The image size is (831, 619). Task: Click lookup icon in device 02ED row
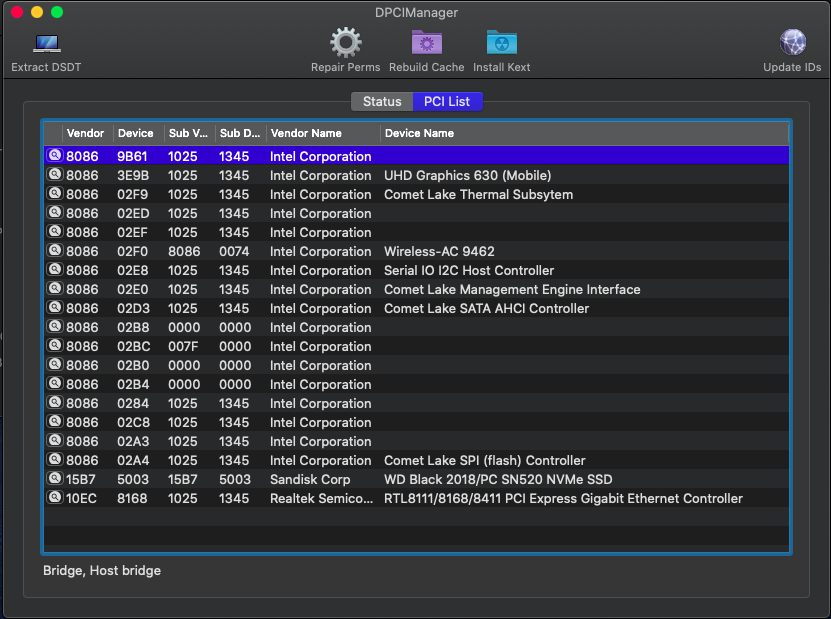pos(55,212)
